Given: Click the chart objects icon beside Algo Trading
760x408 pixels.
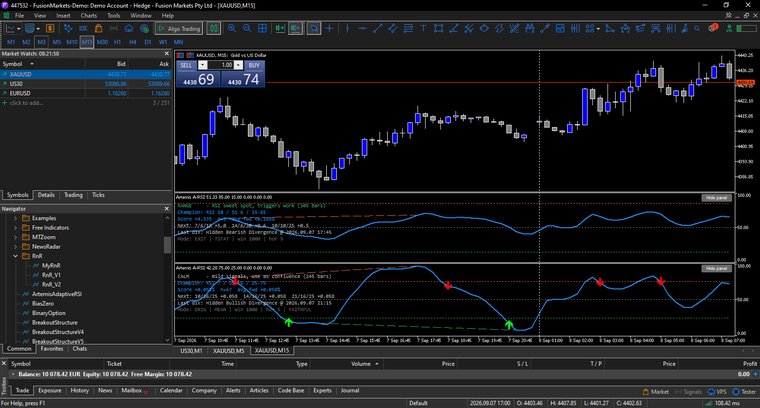Looking at the screenshot, I should pos(213,29).
